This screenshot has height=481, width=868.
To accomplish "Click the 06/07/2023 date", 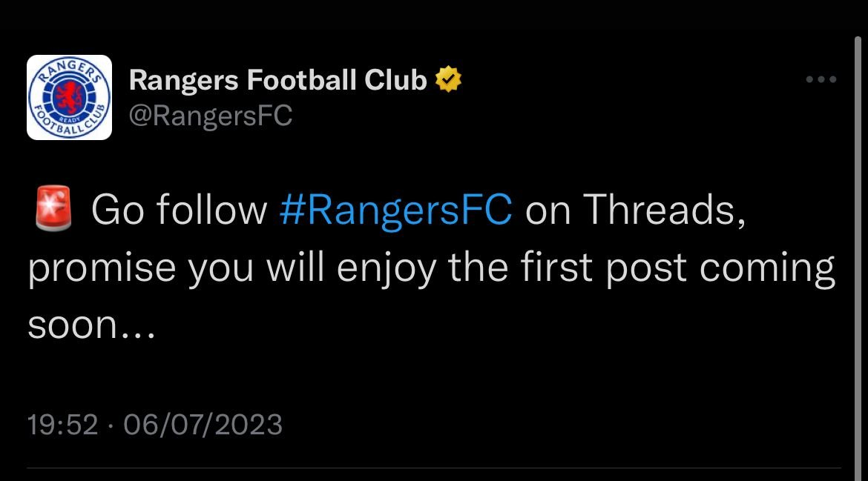I will pos(203,425).
